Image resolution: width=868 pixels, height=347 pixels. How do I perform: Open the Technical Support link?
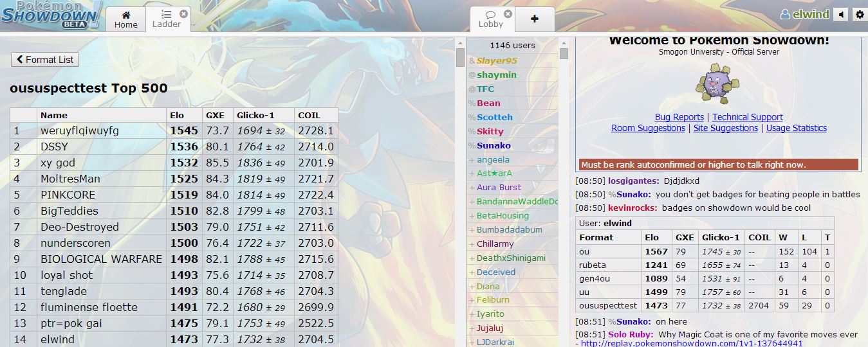748,117
